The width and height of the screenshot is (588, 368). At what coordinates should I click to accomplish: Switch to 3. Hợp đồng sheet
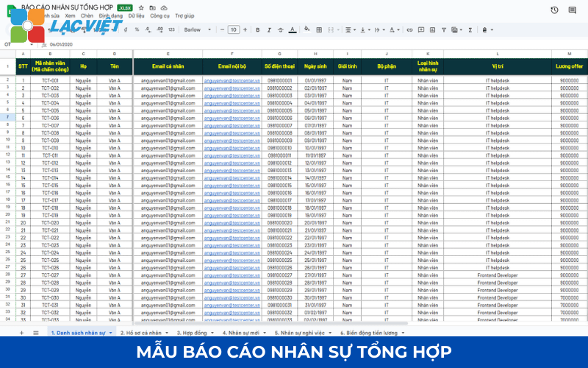[x=192, y=333]
